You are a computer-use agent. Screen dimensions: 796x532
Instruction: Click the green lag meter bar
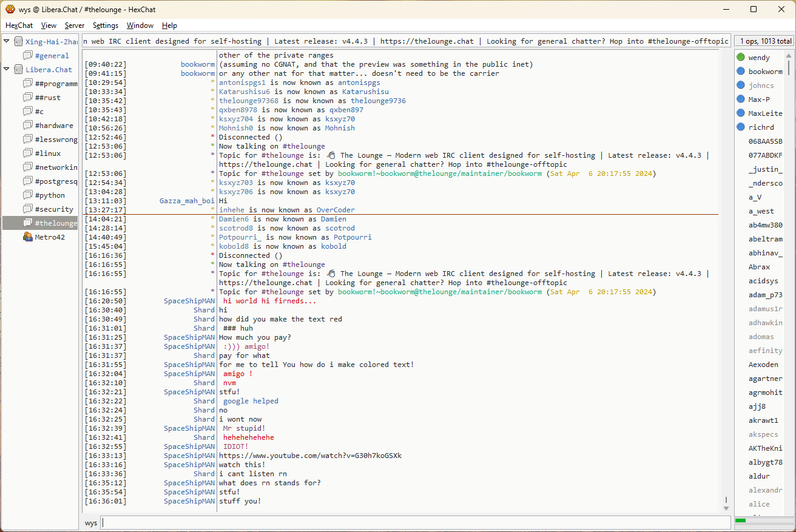[741, 520]
